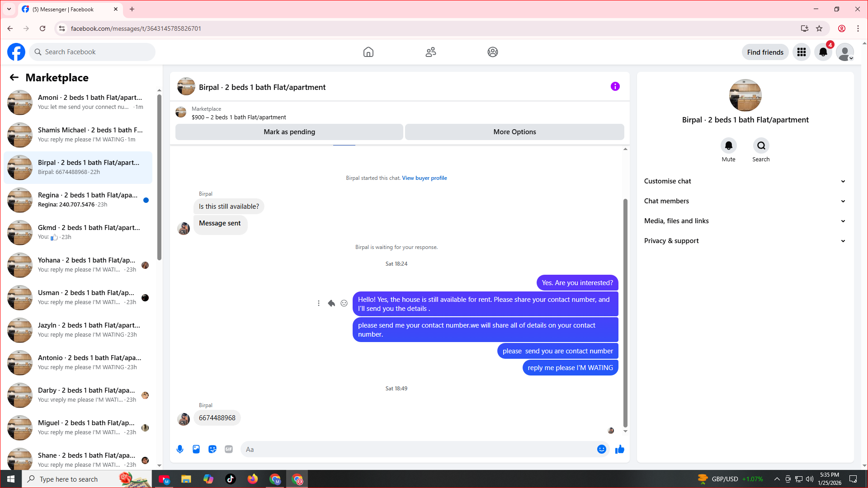Open the Facebook logo home link
Image resolution: width=868 pixels, height=488 pixels.
[16, 52]
